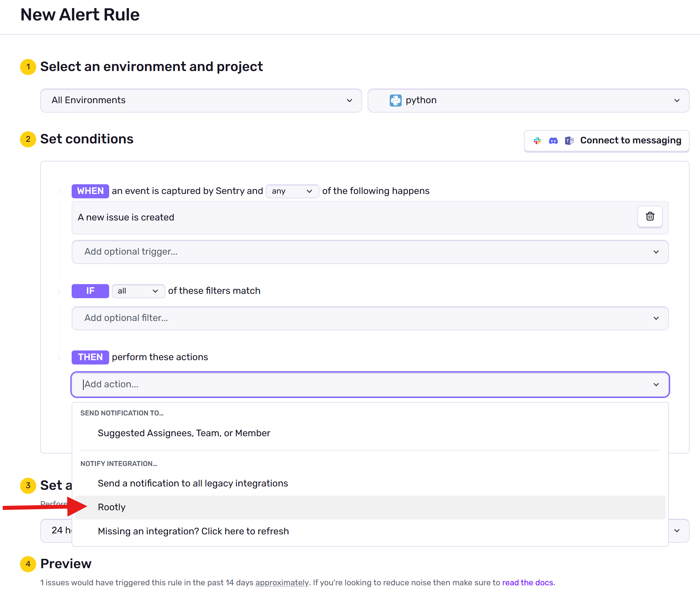Click the Discord icon in messaging button
Screen dimensions: 700x594
click(553, 141)
